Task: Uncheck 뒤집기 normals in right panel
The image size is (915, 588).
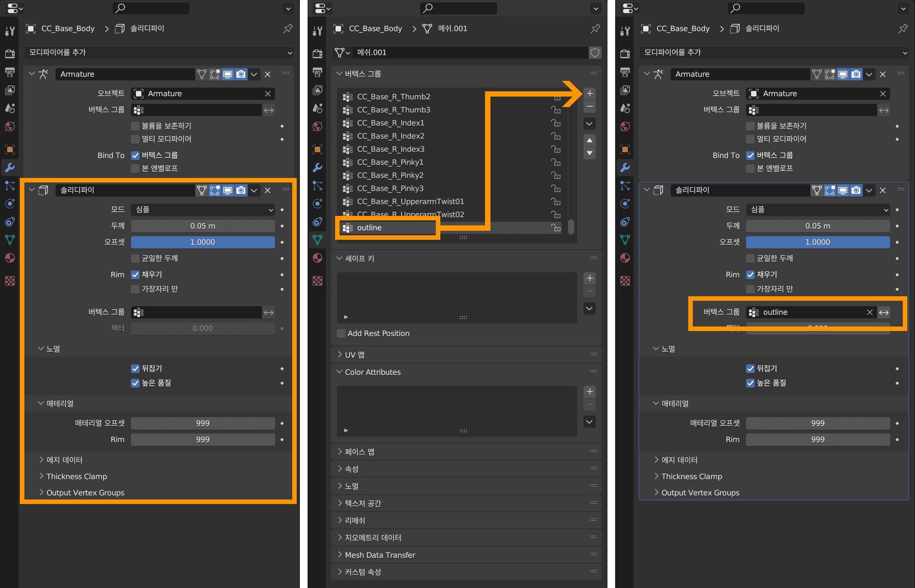Action: click(750, 369)
